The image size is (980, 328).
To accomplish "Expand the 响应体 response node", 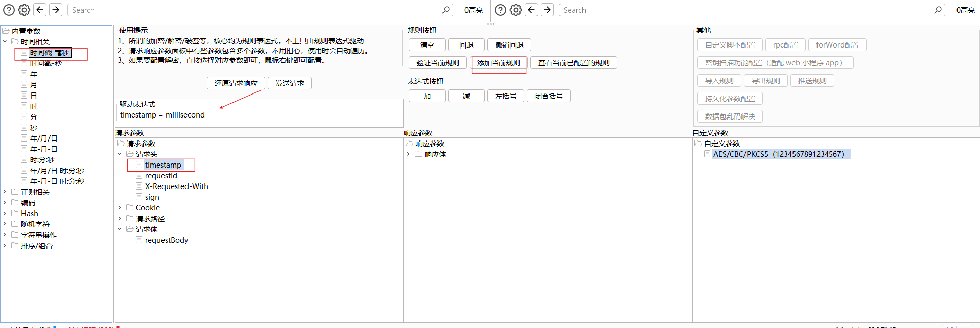I will 409,154.
